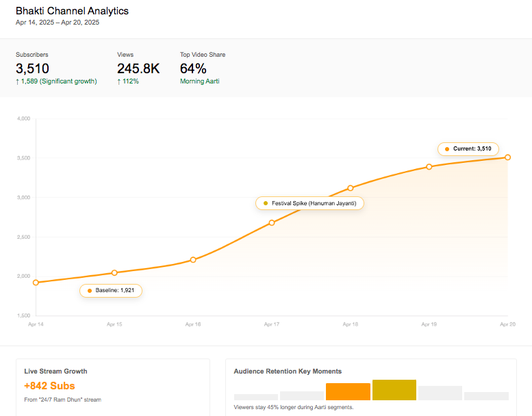
Task: Click the Apr 14 data point on chart
Action: pyautogui.click(x=36, y=283)
